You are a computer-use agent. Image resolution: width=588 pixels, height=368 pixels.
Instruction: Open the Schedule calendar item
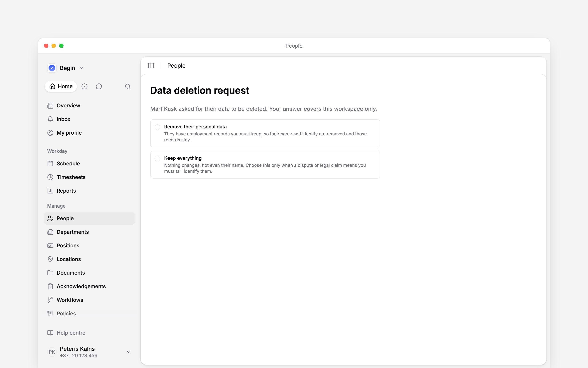[89, 164]
